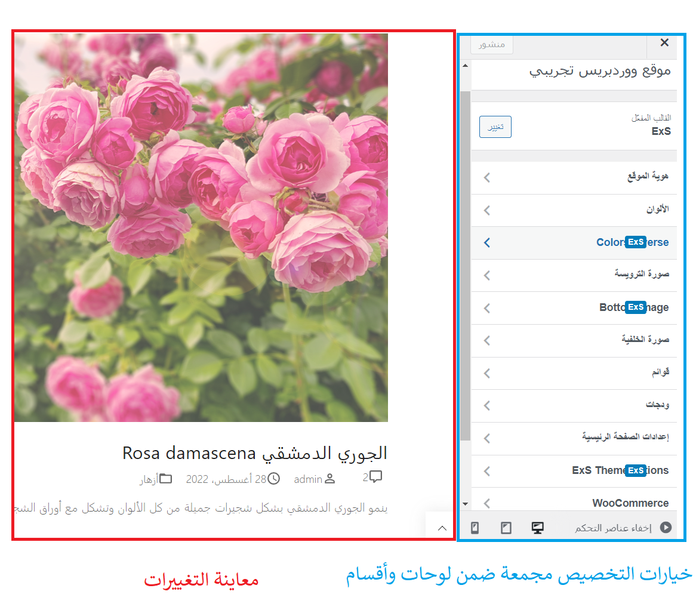Image resolution: width=696 pixels, height=616 pixels.
Task: Switch preview to desktop monitor icon
Action: (538, 528)
